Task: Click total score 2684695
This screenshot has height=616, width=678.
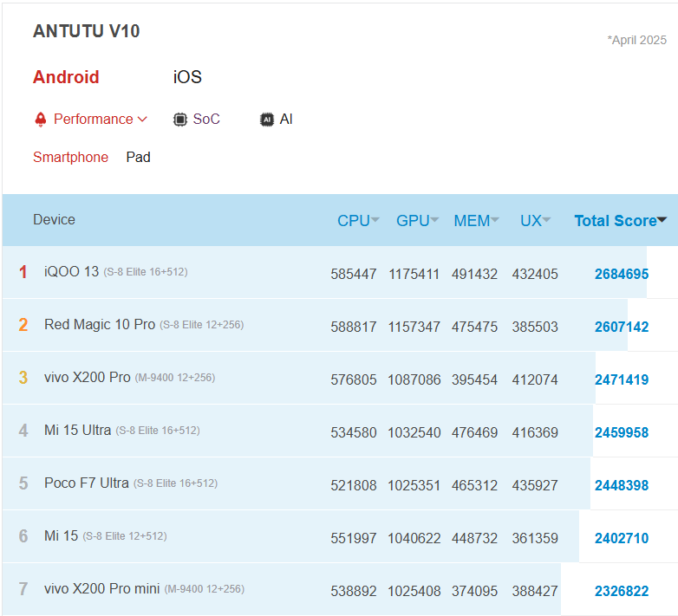Action: [622, 274]
